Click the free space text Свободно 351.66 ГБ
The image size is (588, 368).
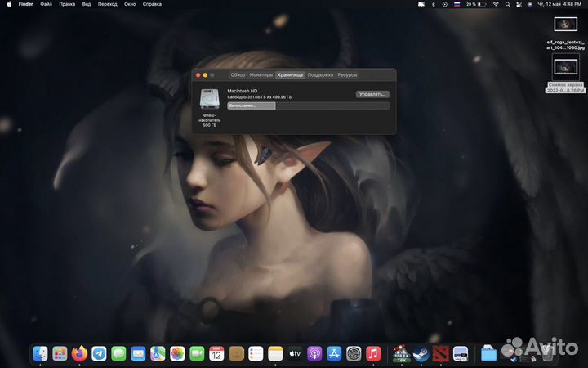(x=259, y=97)
